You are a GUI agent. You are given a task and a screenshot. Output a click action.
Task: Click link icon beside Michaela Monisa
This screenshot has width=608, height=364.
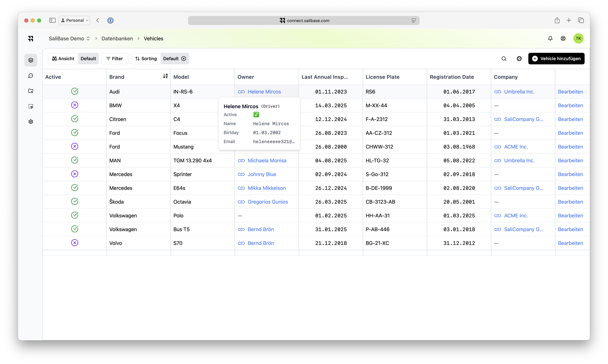[x=241, y=161]
